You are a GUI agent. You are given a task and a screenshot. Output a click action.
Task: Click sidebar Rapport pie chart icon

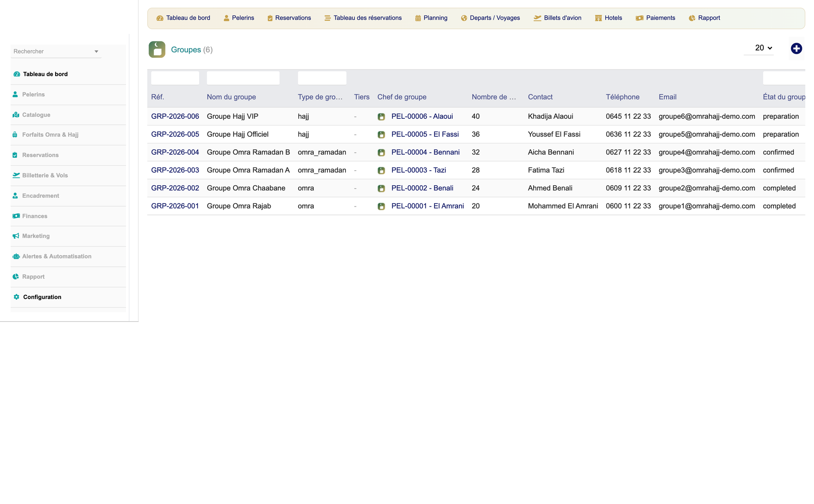pyautogui.click(x=15, y=276)
